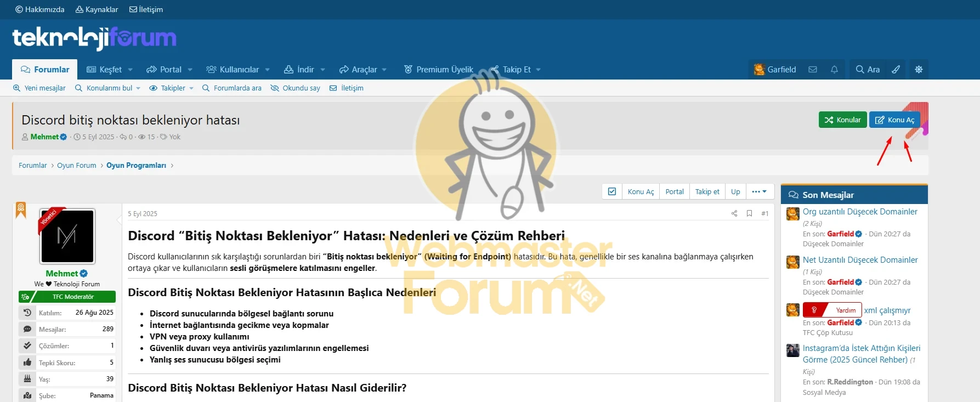Screen dimensions: 980x402
Task: Switch to the Forumlar tab
Action: 45,70
